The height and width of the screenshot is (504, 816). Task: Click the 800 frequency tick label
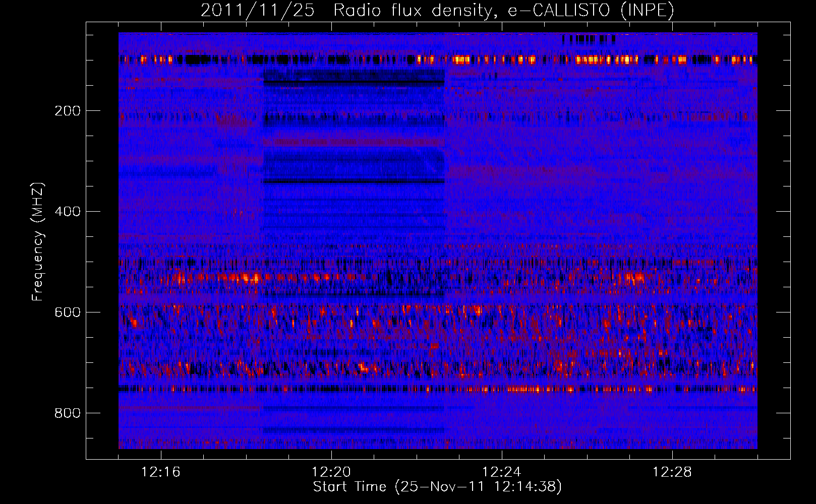click(x=68, y=413)
